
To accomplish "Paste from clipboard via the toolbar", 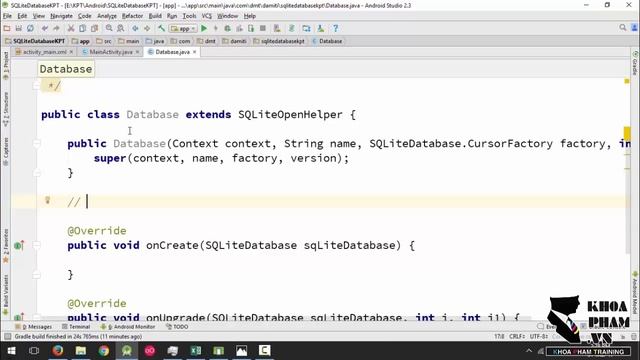I will 94,28.
